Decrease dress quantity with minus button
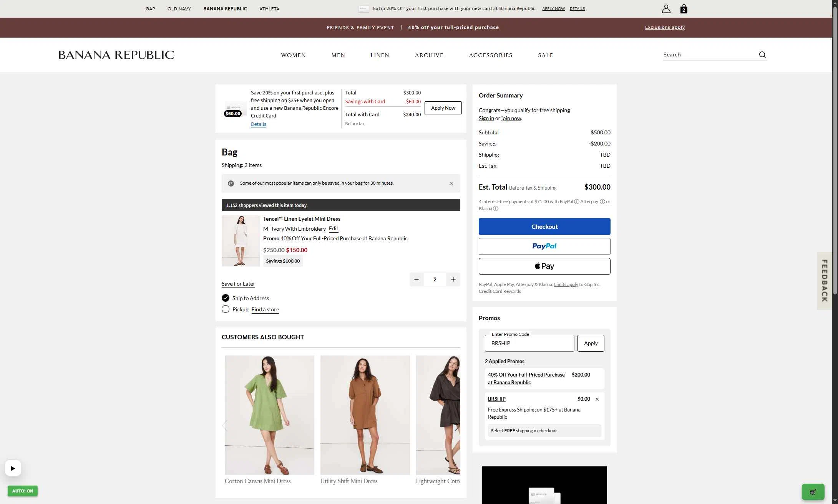Viewport: 838px width, 504px height. [x=416, y=279]
